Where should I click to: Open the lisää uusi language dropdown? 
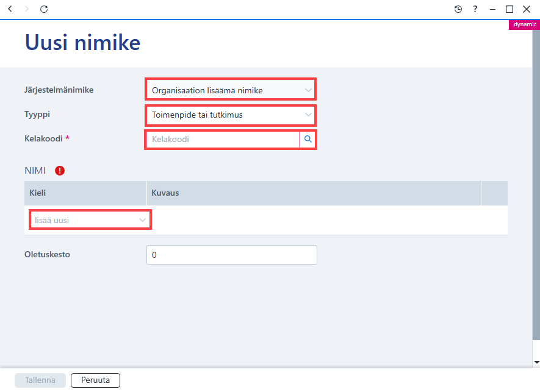click(x=90, y=220)
